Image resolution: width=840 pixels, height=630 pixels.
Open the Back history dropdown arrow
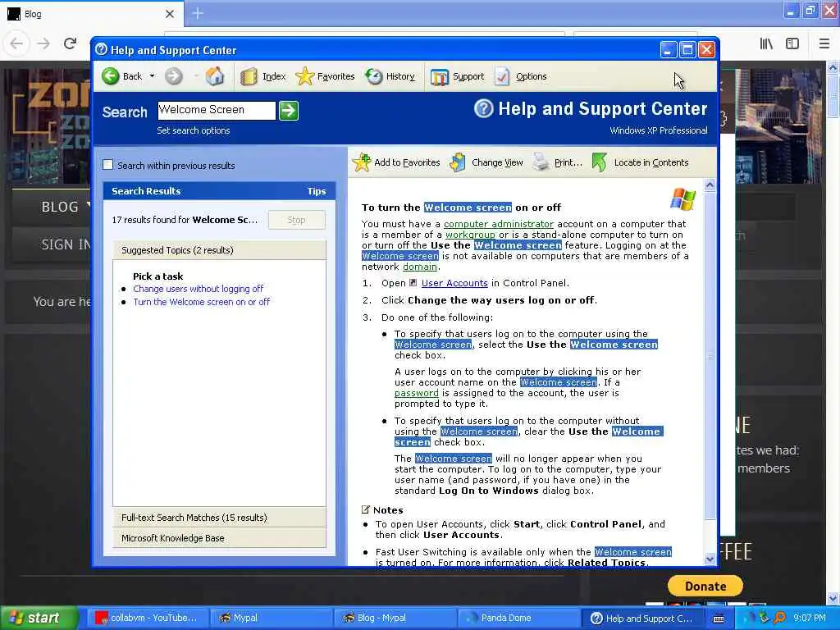click(x=152, y=76)
